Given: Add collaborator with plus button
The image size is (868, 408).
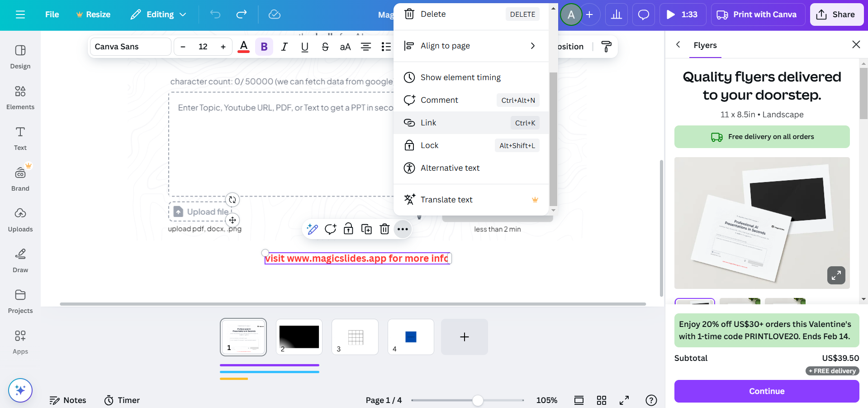Looking at the screenshot, I should [589, 14].
